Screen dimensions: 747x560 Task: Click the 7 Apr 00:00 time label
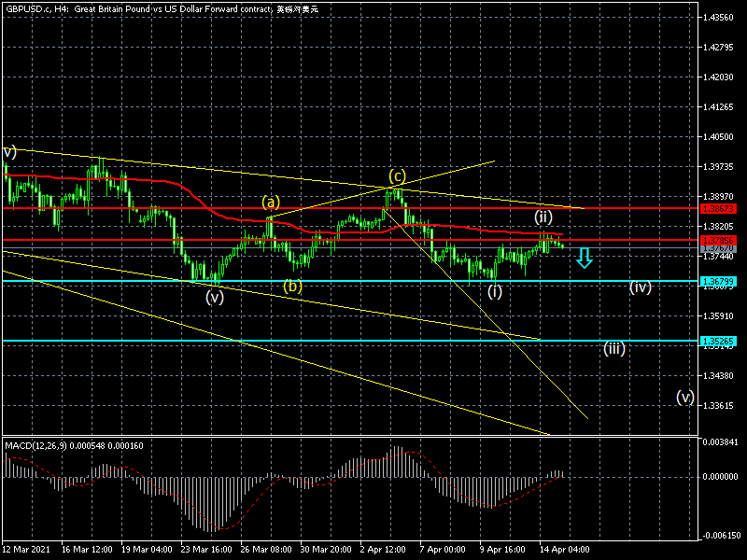click(x=443, y=551)
